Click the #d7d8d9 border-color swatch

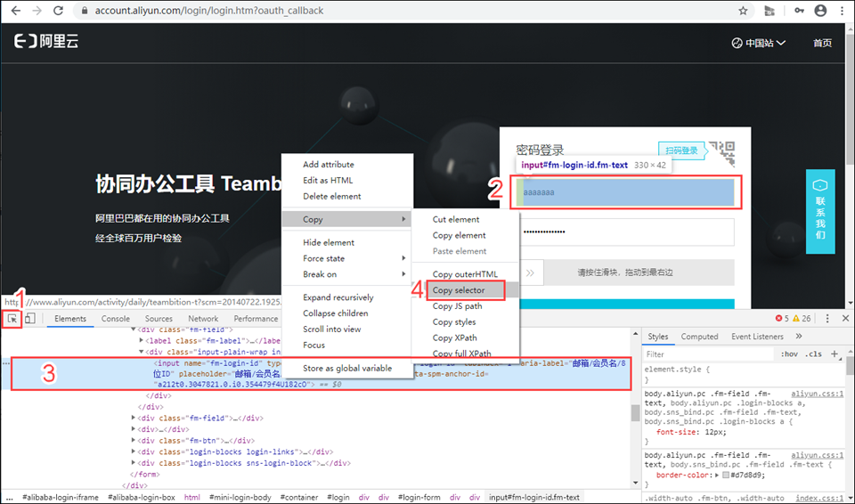724,476
